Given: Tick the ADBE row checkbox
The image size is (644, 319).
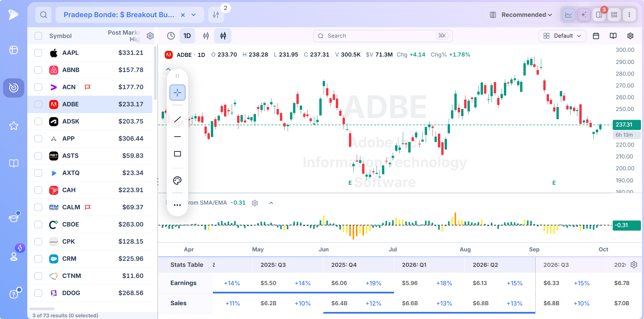Looking at the screenshot, I should (38, 104).
